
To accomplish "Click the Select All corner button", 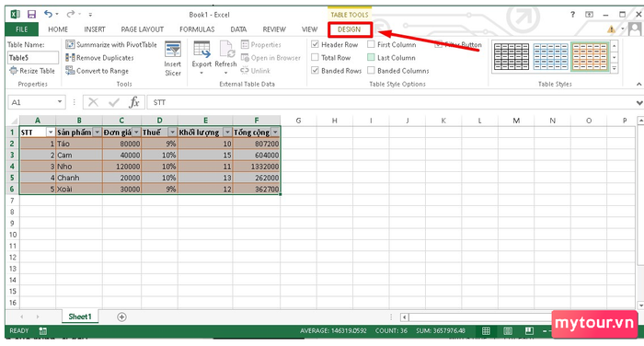I will [x=13, y=121].
